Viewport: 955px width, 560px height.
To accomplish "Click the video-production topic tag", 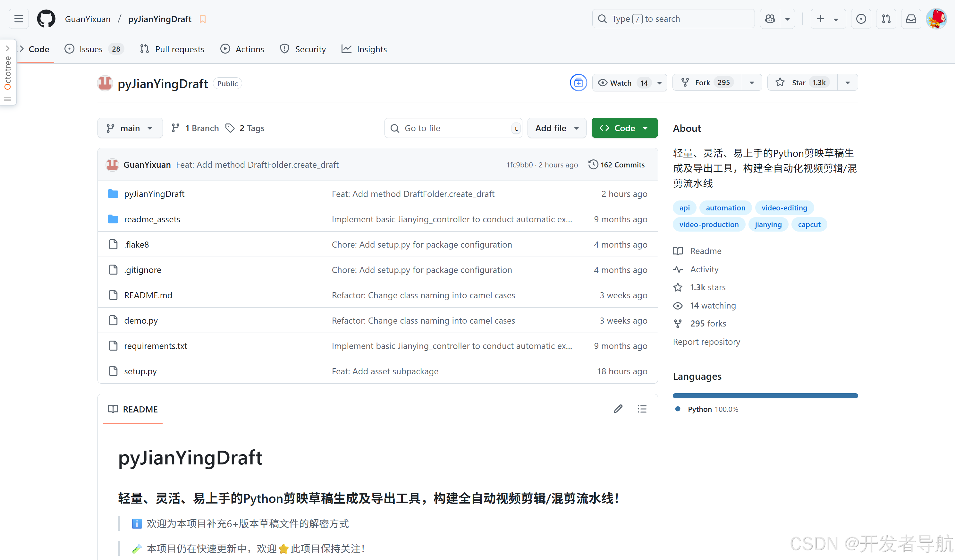I will click(x=709, y=225).
